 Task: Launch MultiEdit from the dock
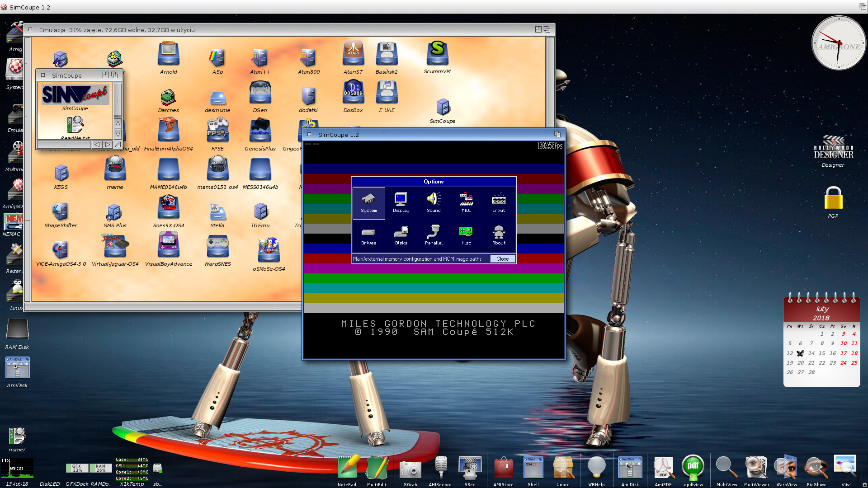[x=377, y=471]
